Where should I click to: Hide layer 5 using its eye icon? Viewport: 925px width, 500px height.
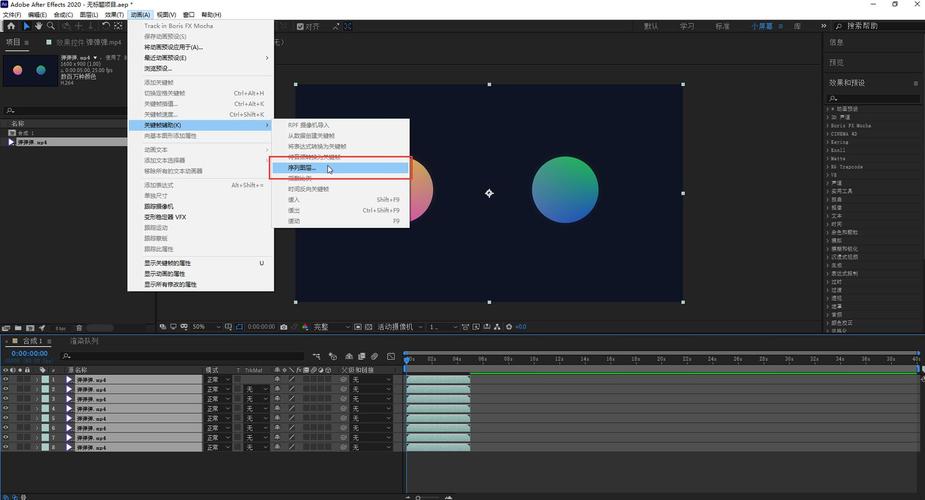point(6,418)
